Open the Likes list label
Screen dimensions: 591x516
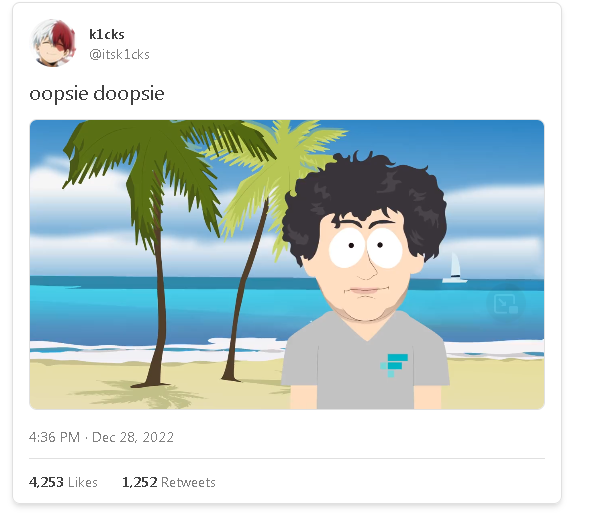pyautogui.click(x=83, y=482)
